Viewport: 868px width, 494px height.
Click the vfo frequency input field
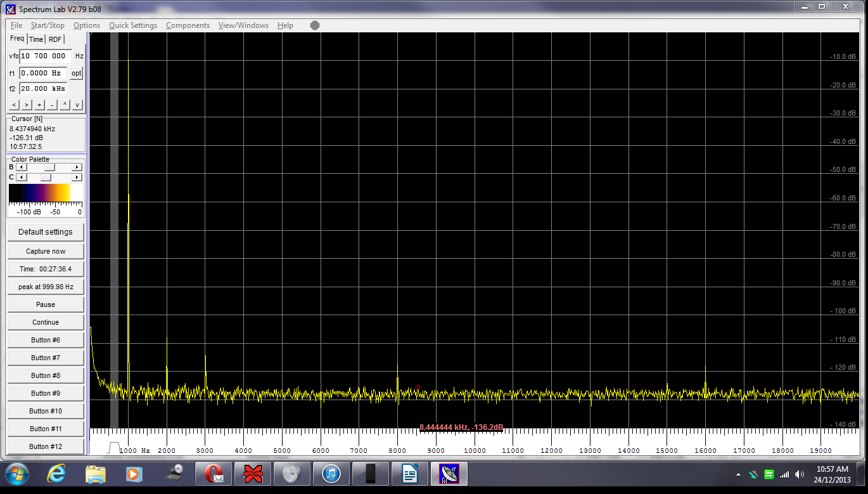click(45, 56)
